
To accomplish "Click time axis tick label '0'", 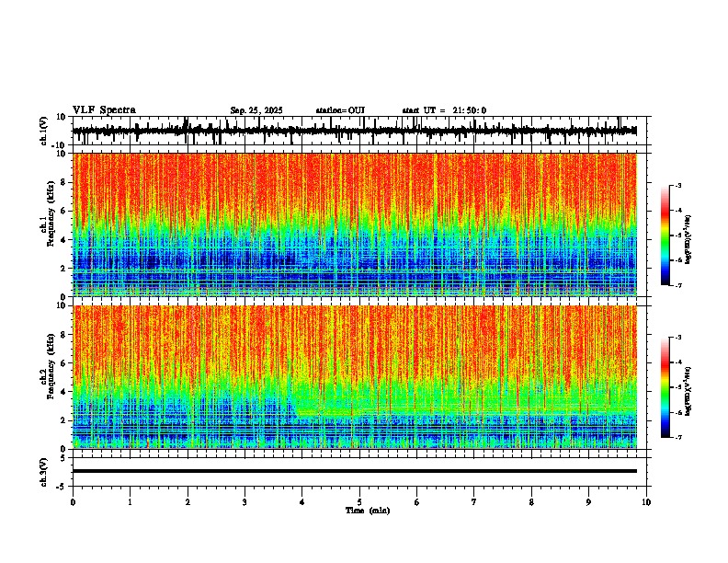I will click(73, 502).
